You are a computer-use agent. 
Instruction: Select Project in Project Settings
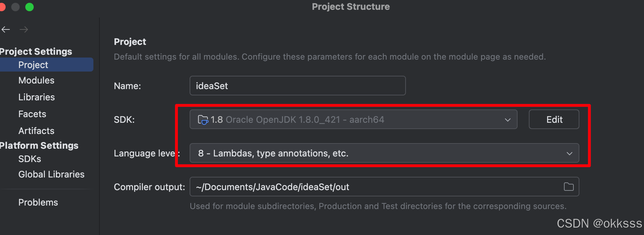pyautogui.click(x=33, y=65)
